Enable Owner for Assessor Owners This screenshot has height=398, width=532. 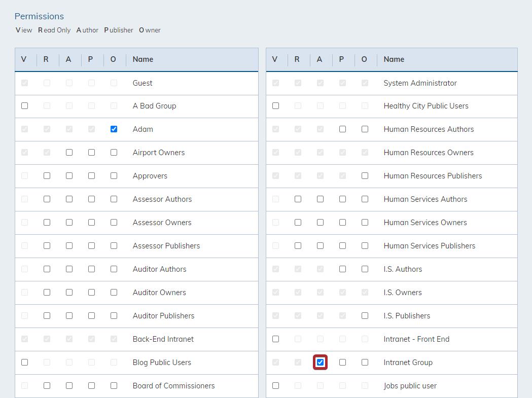click(114, 223)
